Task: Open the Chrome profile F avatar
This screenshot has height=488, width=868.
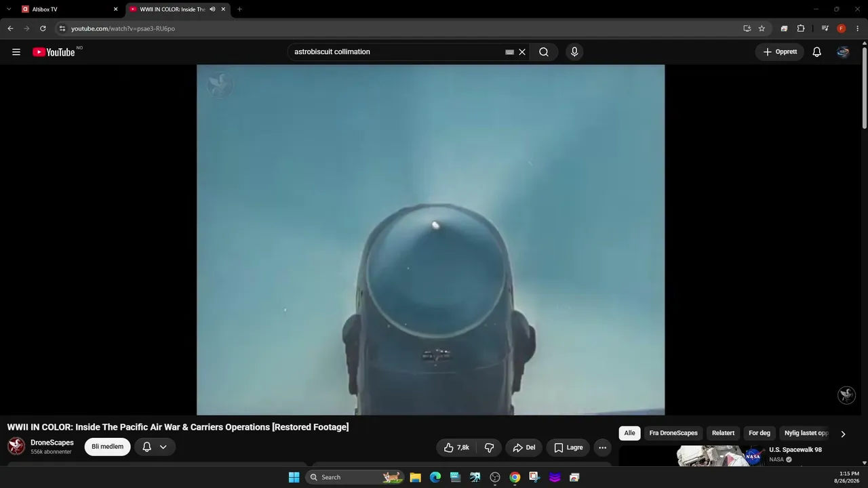Action: [842, 28]
